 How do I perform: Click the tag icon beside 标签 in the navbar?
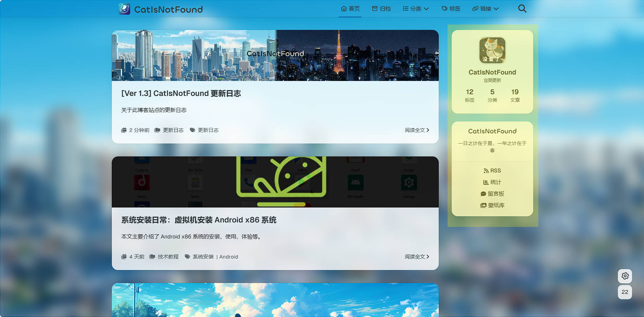point(445,9)
